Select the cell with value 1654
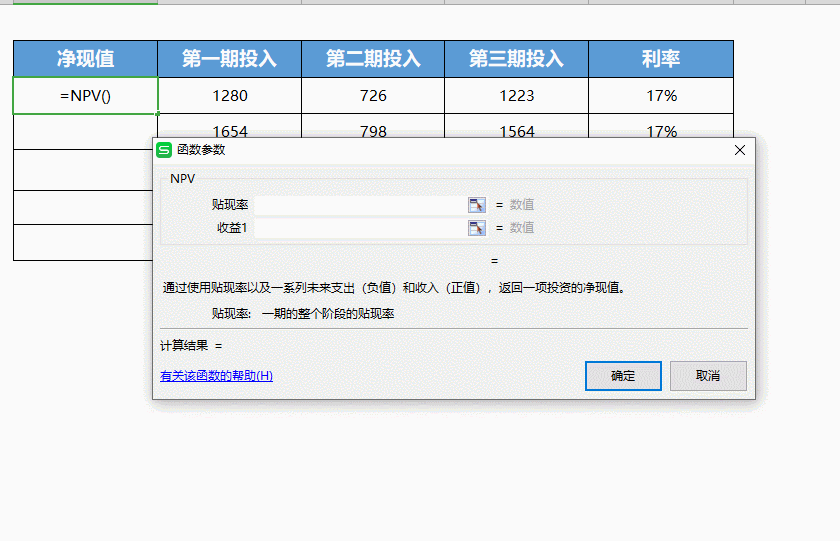The width and height of the screenshot is (840, 541). (229, 126)
